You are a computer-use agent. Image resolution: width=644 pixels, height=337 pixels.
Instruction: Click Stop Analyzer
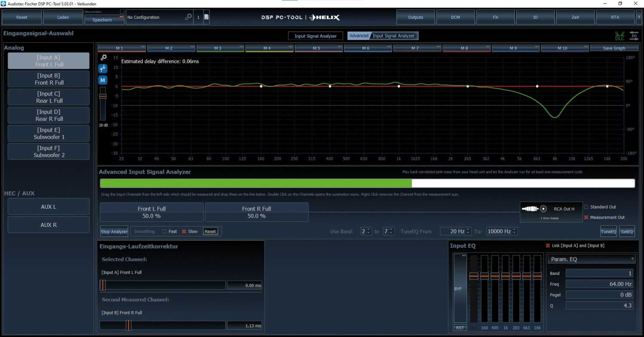114,232
